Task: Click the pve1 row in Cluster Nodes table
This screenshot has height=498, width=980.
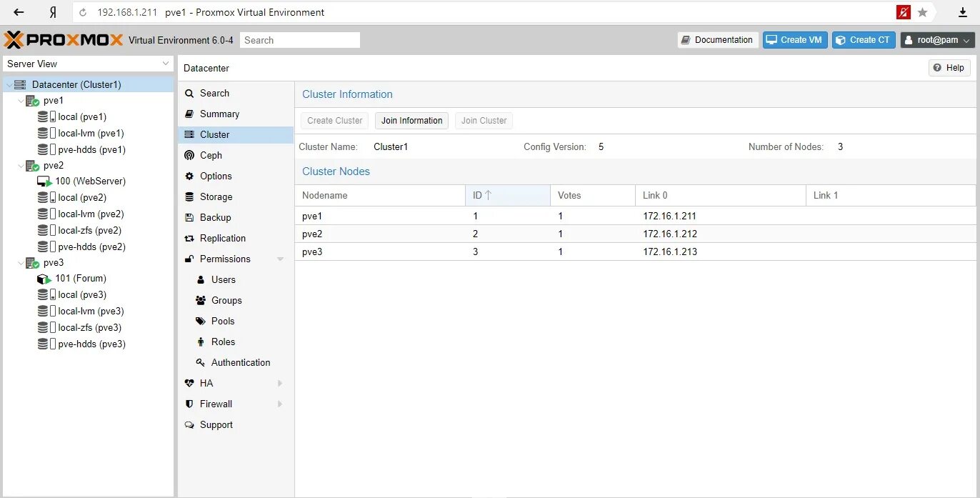Action: pos(635,216)
